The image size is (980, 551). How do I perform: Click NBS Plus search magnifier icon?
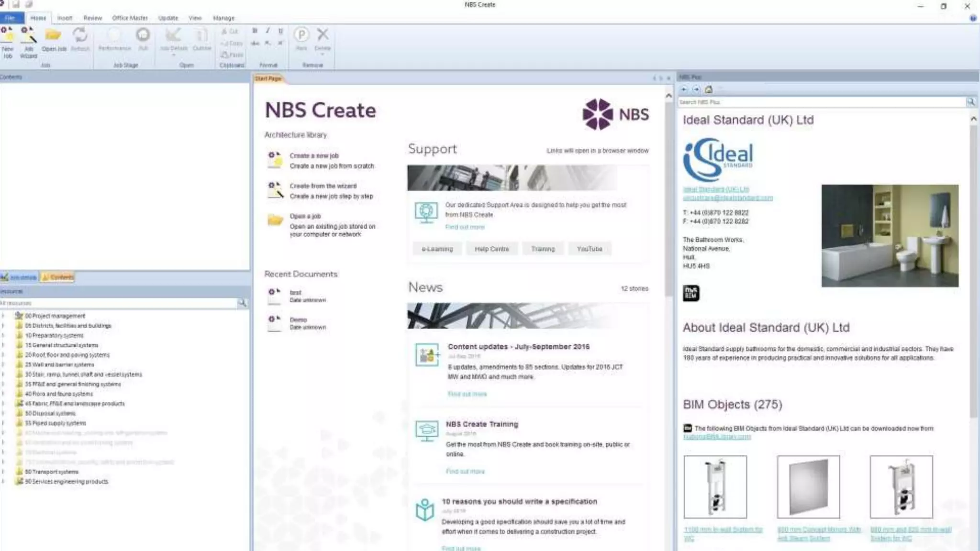pos(970,102)
